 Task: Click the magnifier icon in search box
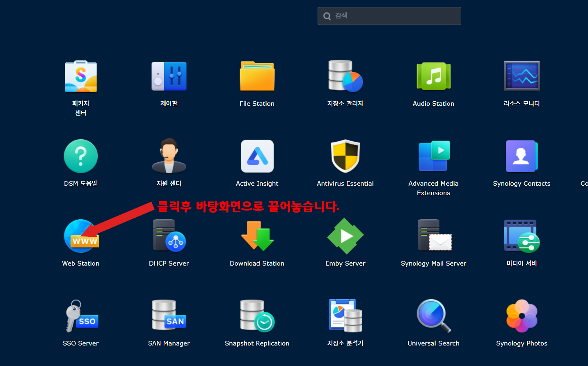pos(327,16)
